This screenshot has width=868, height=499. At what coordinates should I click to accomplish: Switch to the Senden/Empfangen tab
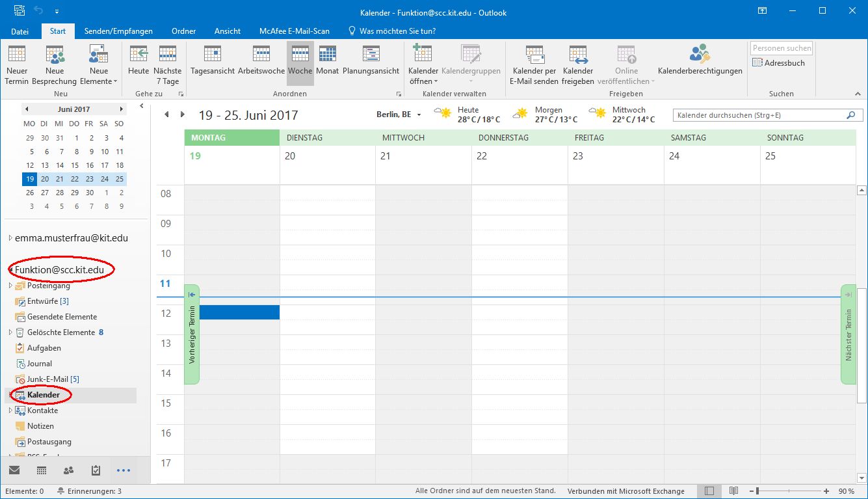[118, 31]
